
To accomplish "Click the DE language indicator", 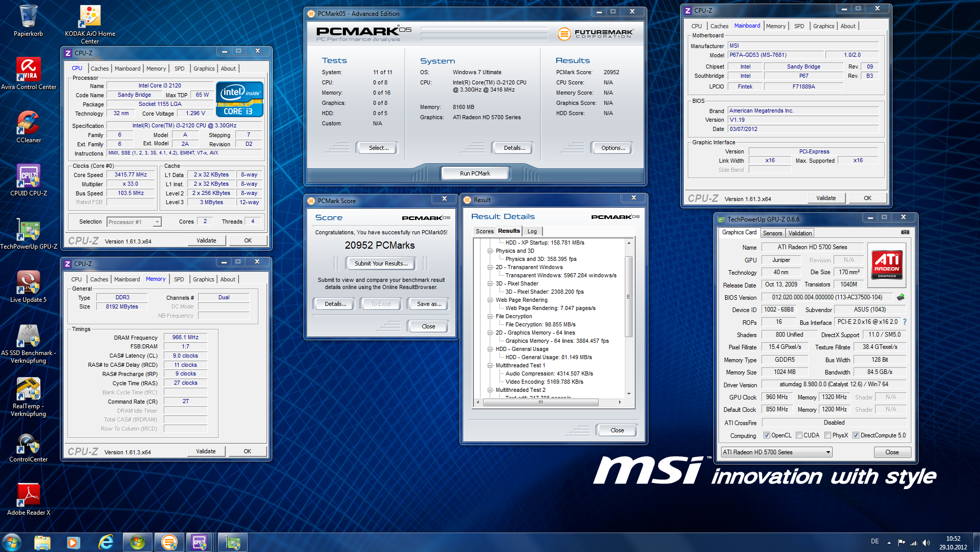I will pos(875,542).
